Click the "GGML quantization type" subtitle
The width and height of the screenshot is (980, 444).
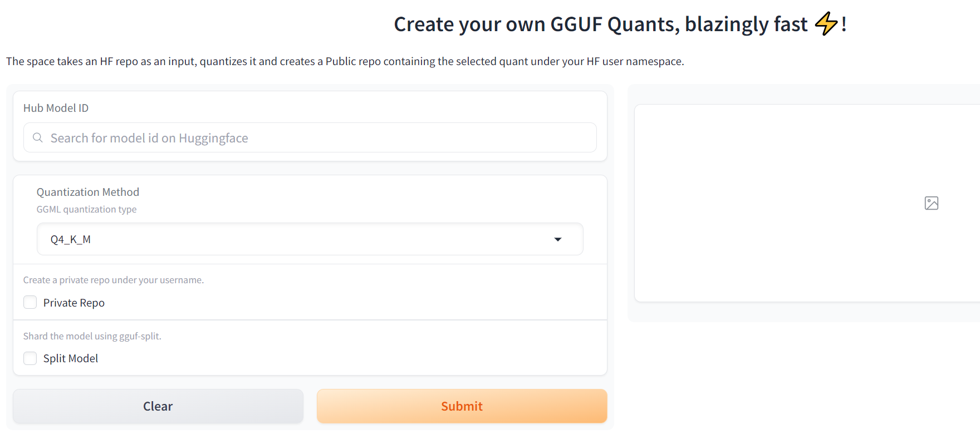point(86,209)
